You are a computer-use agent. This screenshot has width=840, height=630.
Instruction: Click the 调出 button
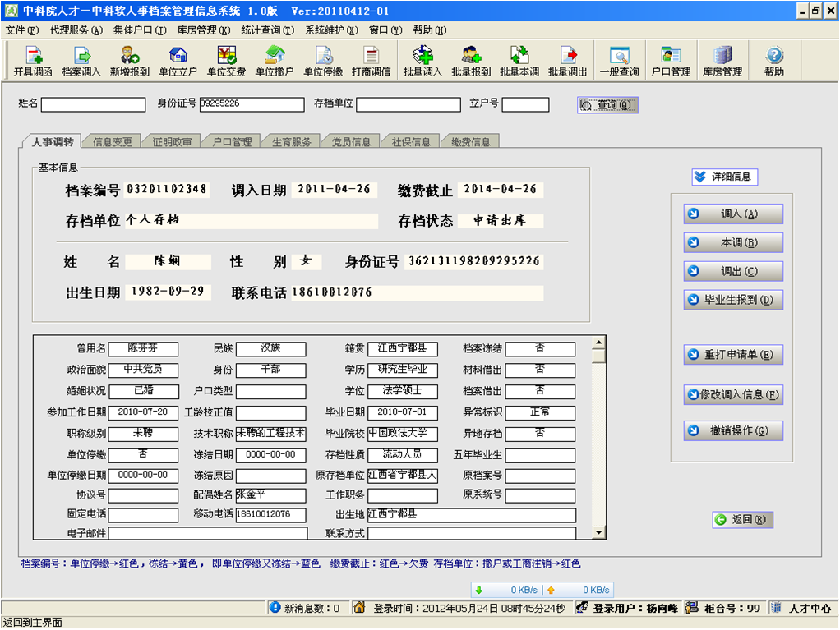[x=733, y=271]
